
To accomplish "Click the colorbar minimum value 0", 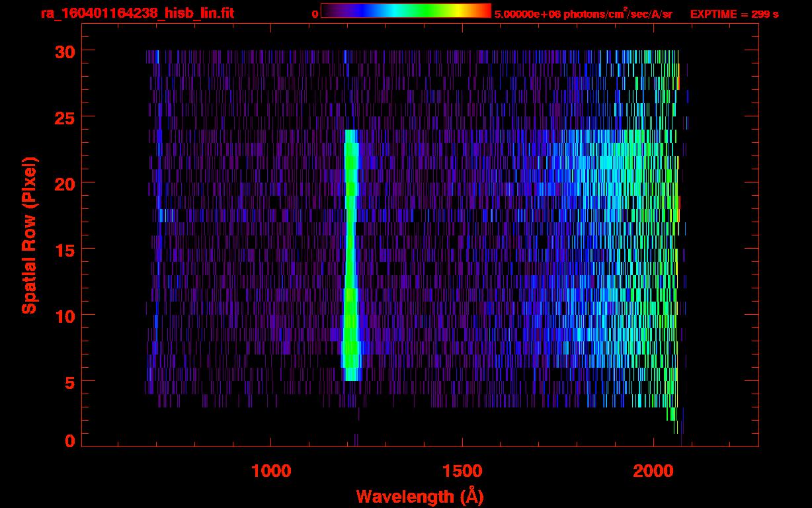I will [x=315, y=14].
